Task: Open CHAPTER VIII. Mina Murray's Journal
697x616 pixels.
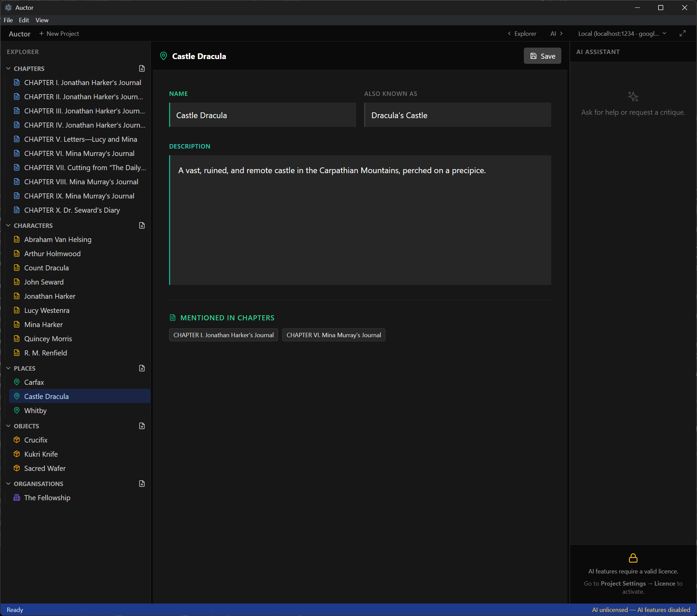Action: 80,182
